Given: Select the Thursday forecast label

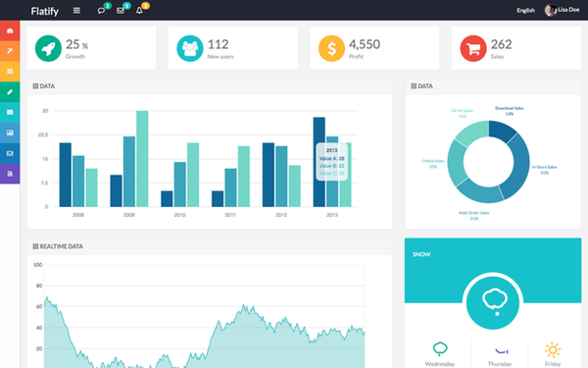Looking at the screenshot, I should [500, 364].
